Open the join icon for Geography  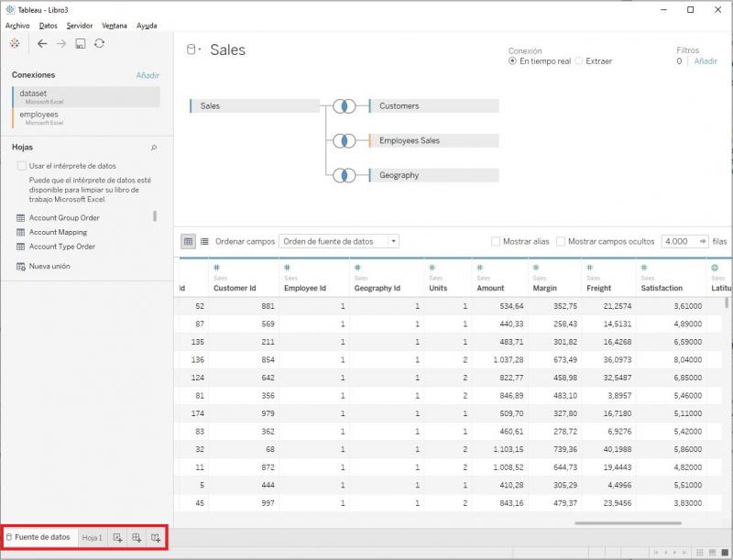[x=344, y=175]
